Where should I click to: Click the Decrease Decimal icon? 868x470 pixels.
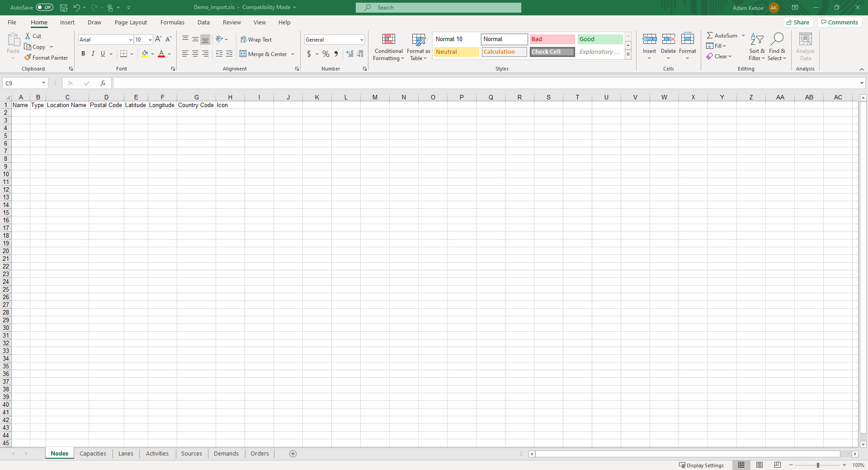360,54
